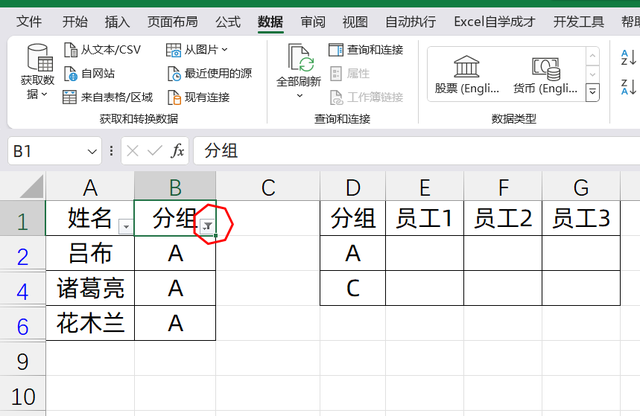Click the ribbon options three-dot handle

point(111,151)
